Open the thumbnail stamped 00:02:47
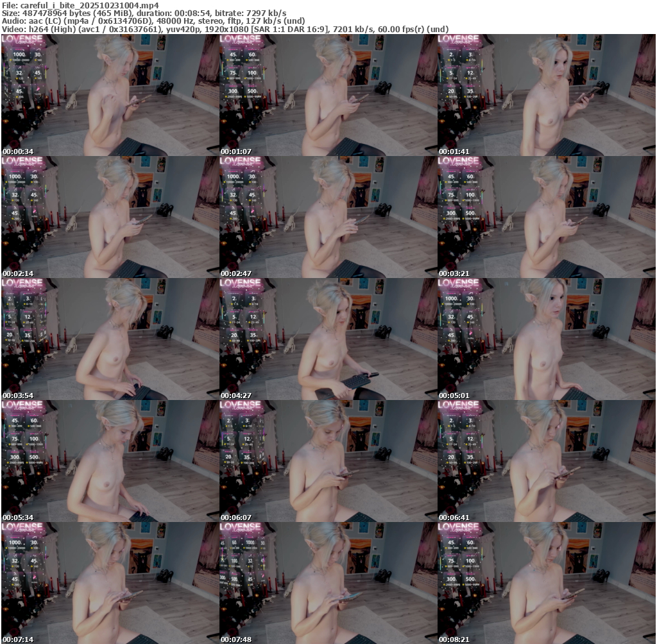The height and width of the screenshot is (644, 657). click(328, 217)
